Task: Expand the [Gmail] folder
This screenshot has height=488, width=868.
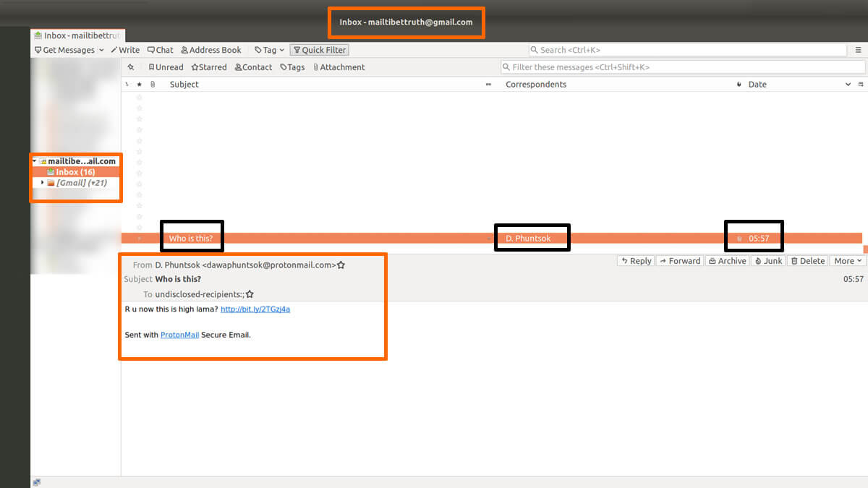Action: tap(42, 183)
